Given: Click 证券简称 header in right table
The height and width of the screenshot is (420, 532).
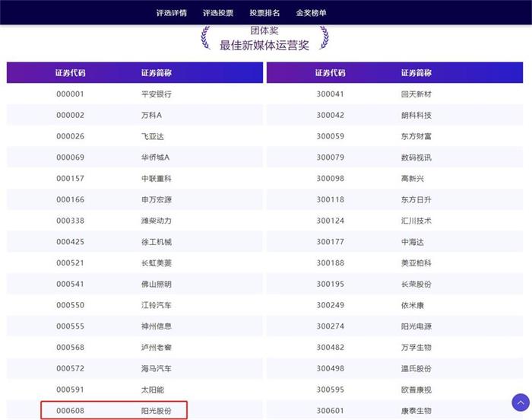Looking at the screenshot, I should click(x=416, y=73).
